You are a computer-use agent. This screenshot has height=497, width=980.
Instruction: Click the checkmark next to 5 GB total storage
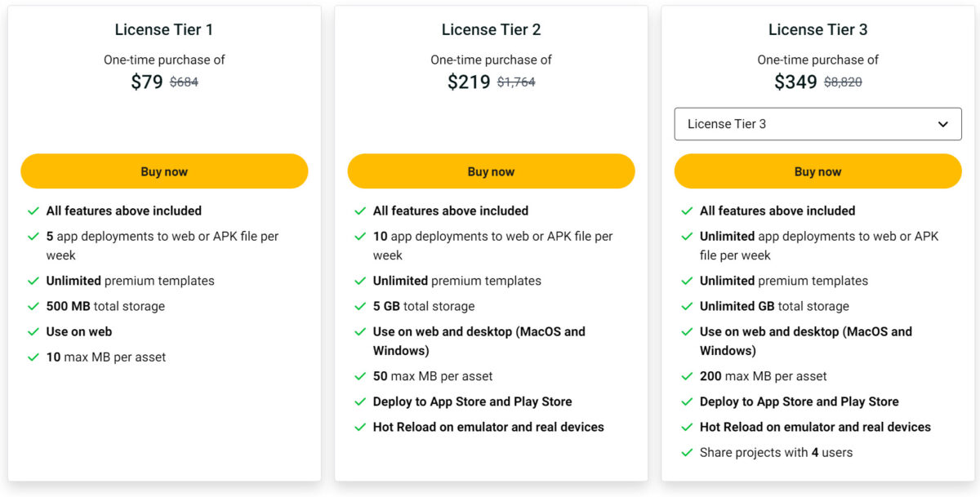pyautogui.click(x=360, y=306)
